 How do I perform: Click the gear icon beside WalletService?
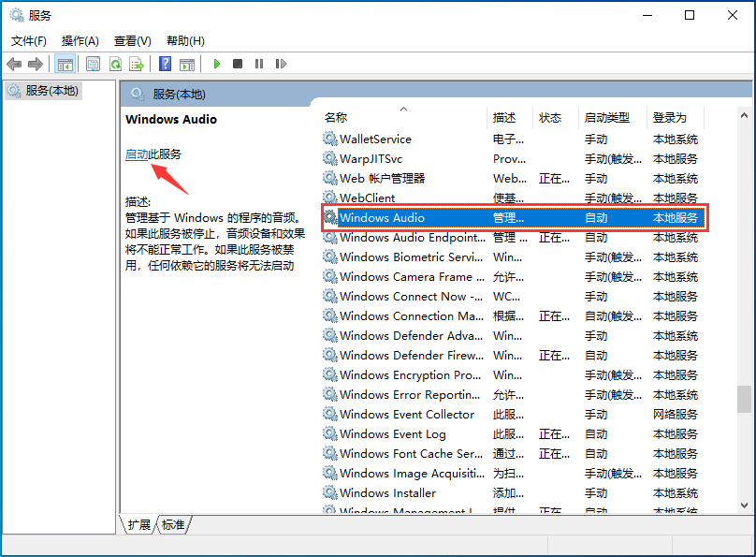click(x=329, y=139)
